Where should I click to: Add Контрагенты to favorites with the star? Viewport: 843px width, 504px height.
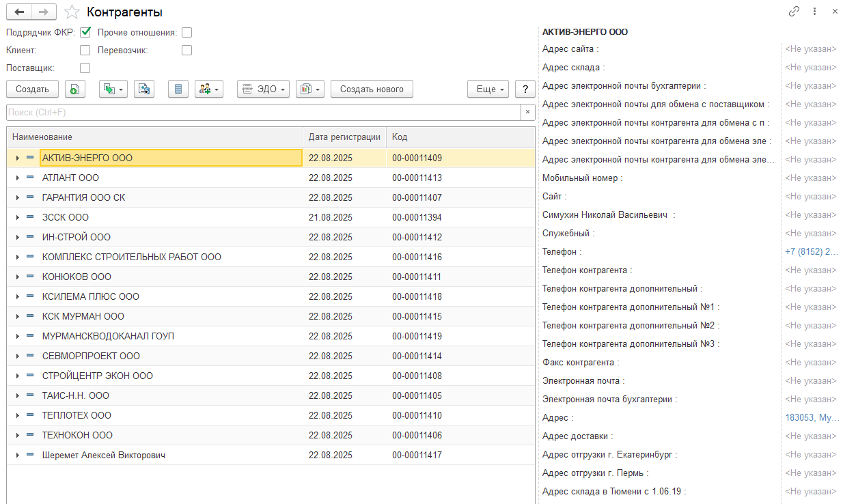(x=72, y=12)
